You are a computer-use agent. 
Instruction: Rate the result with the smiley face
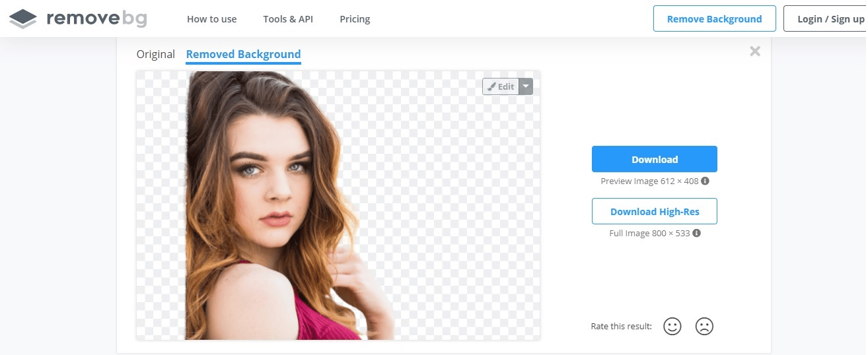click(x=672, y=326)
